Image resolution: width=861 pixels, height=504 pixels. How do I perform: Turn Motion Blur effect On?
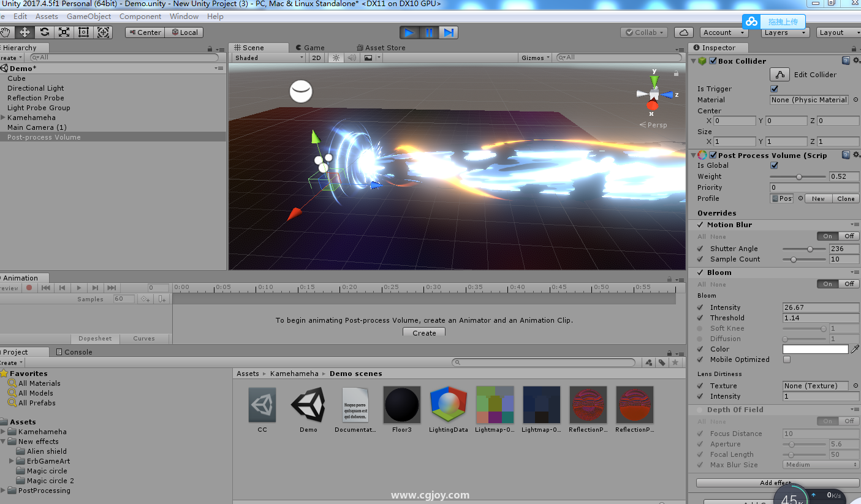tap(828, 236)
